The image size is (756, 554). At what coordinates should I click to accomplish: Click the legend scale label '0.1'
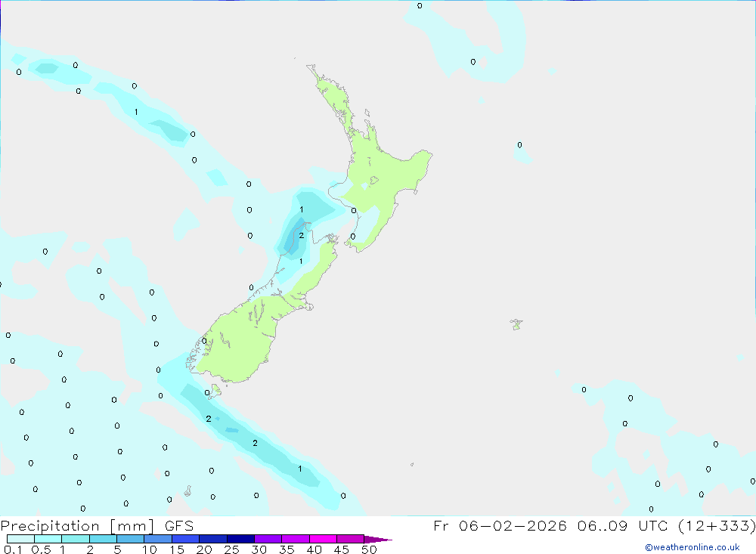pyautogui.click(x=13, y=549)
